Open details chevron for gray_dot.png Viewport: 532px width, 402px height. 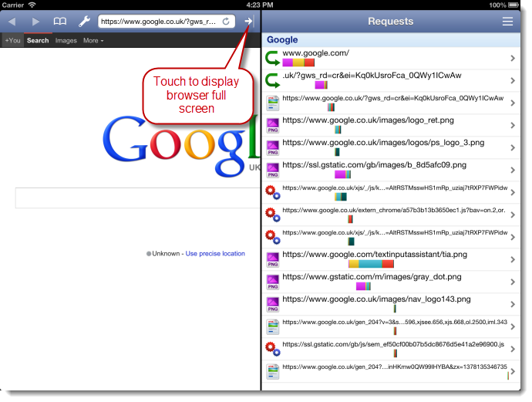pyautogui.click(x=513, y=282)
